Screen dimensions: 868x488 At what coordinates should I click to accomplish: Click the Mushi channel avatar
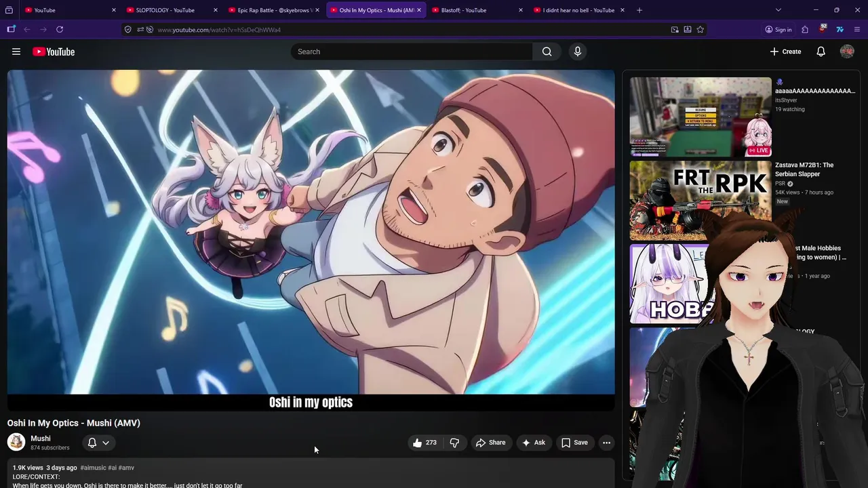[16, 443]
